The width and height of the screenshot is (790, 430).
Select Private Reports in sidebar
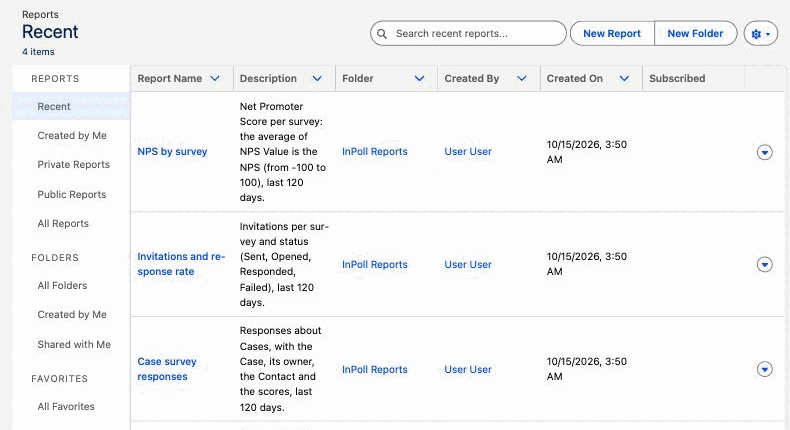[x=74, y=165]
